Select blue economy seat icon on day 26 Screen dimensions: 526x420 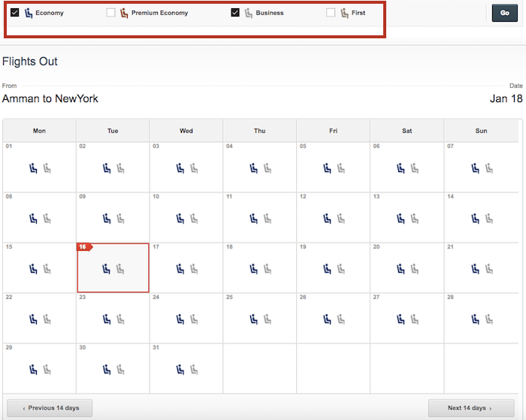(327, 319)
